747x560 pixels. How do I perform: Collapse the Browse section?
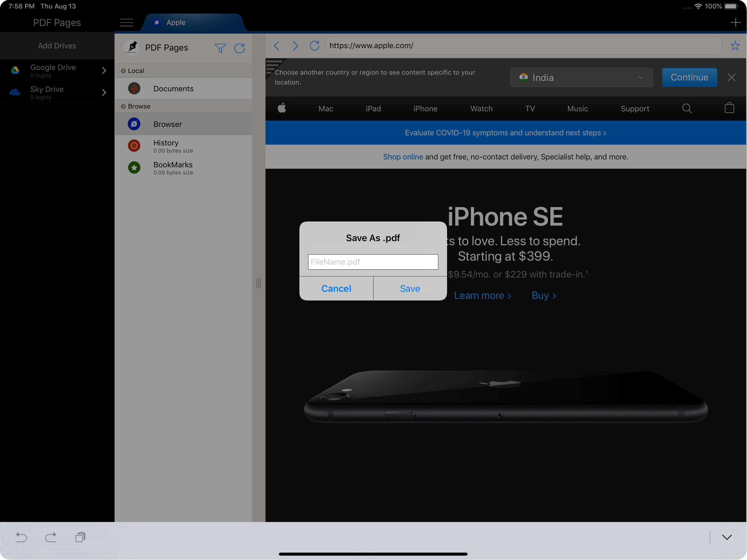point(123,106)
